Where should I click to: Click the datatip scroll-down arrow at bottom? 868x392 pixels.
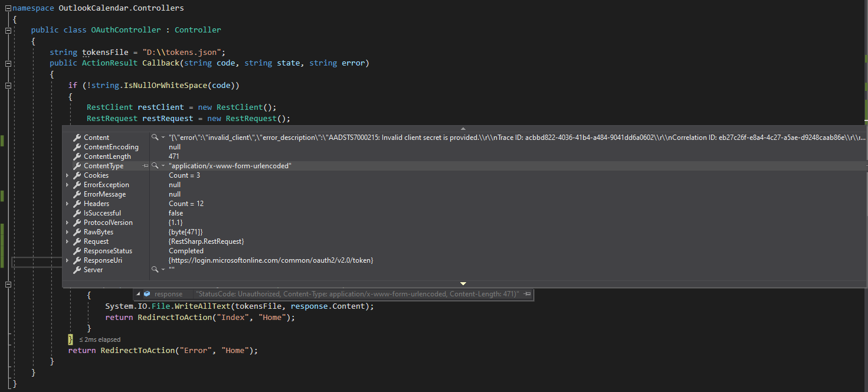pyautogui.click(x=463, y=284)
